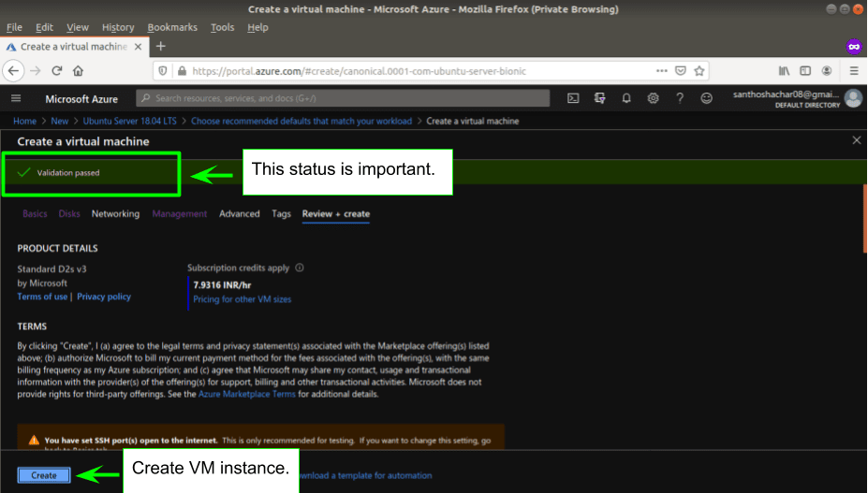The width and height of the screenshot is (868, 493).
Task: Click the Azure search resources field
Action: (344, 98)
